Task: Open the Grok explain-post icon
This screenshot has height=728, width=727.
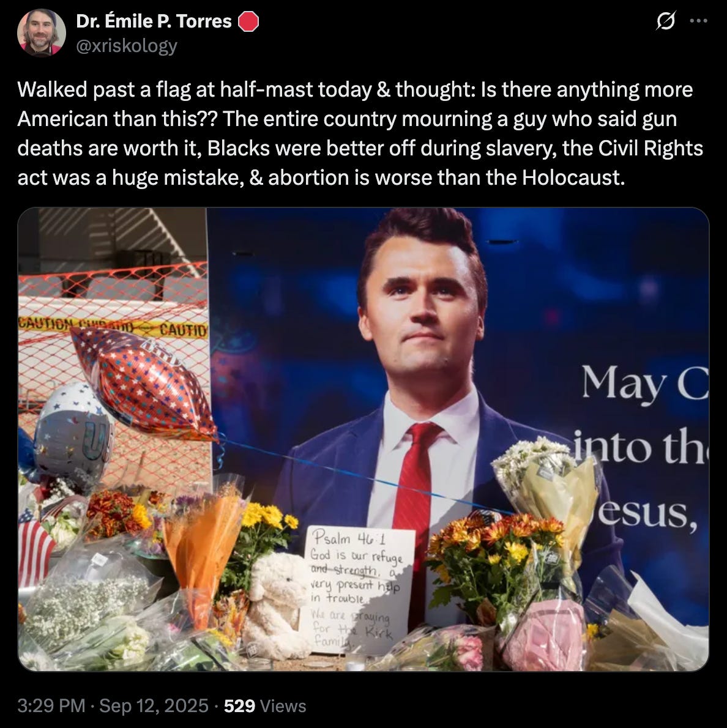Action: tap(665, 21)
